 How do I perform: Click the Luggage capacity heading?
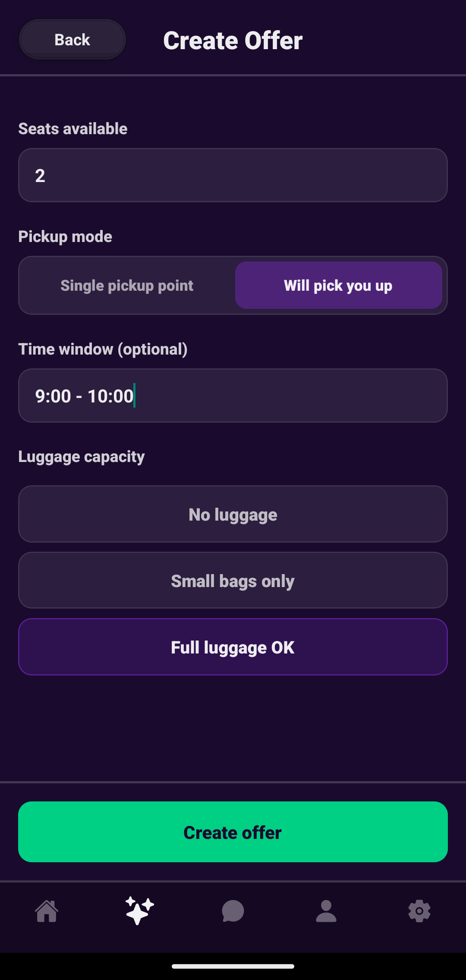point(82,456)
